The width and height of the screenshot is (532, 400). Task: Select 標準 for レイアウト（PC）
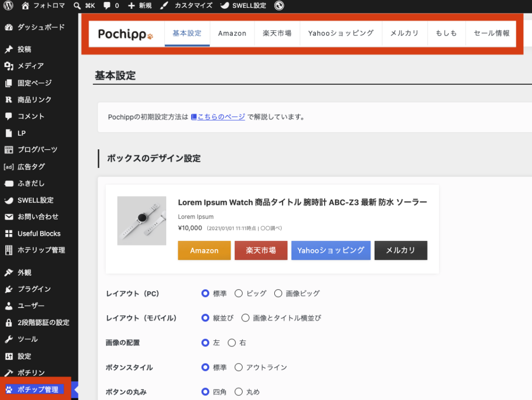(205, 293)
